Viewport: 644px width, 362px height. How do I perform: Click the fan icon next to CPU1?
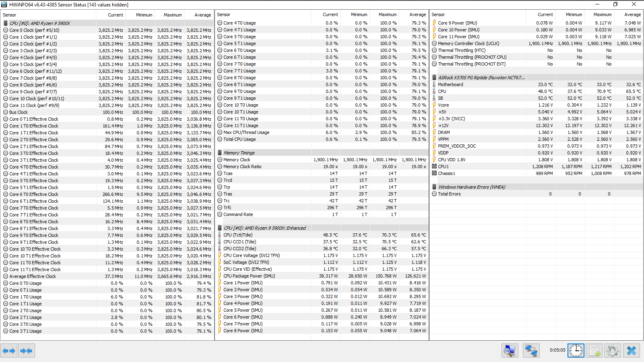coord(434,167)
